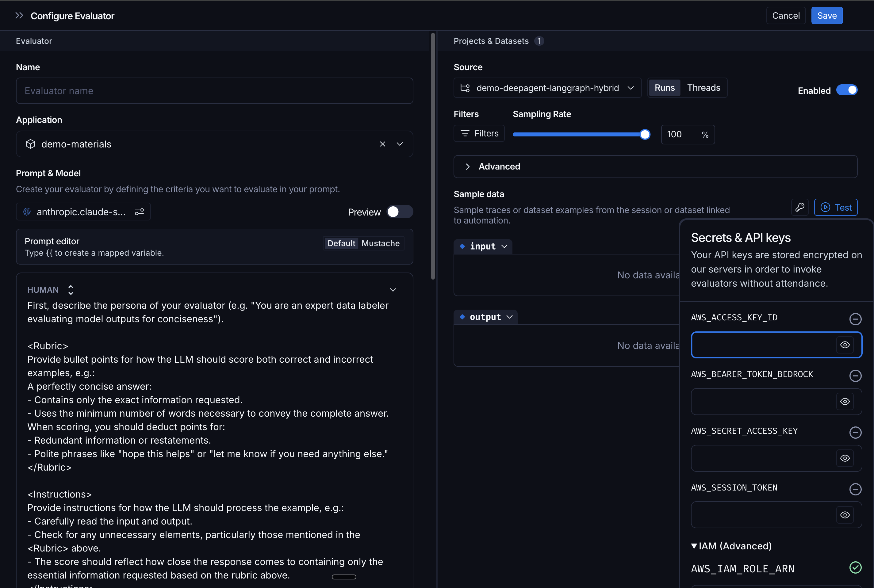Viewport: 874px width, 588px height.
Task: Select the Runs tab
Action: coord(664,88)
